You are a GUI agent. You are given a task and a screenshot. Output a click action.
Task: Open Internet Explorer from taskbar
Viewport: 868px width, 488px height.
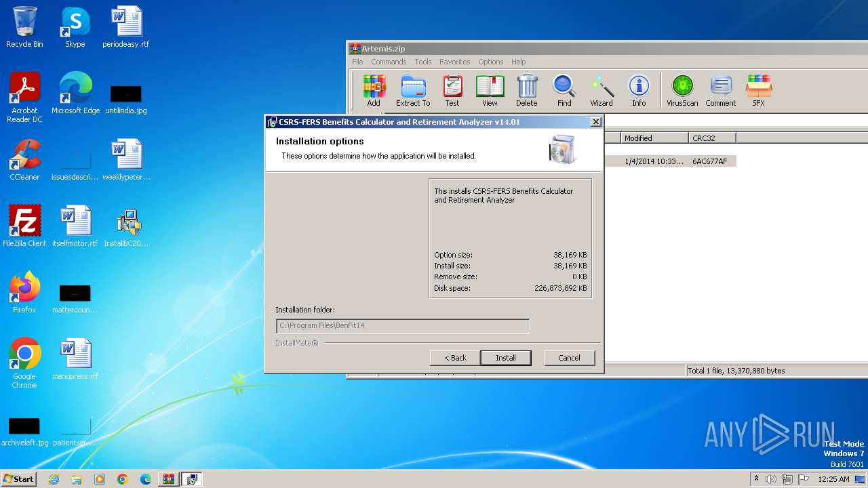54,479
